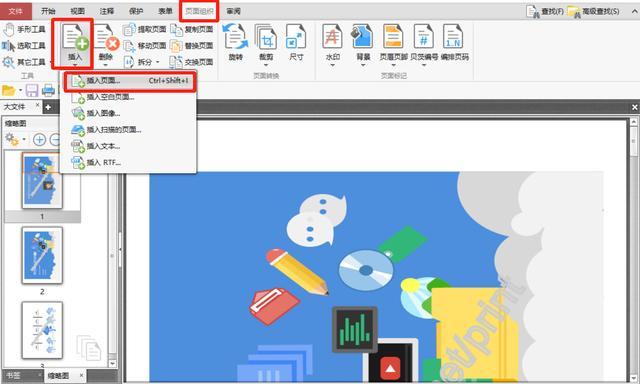Image resolution: width=640 pixels, height=384 pixels.
Task: Click Split document (拆分) icon
Action: pos(129,62)
